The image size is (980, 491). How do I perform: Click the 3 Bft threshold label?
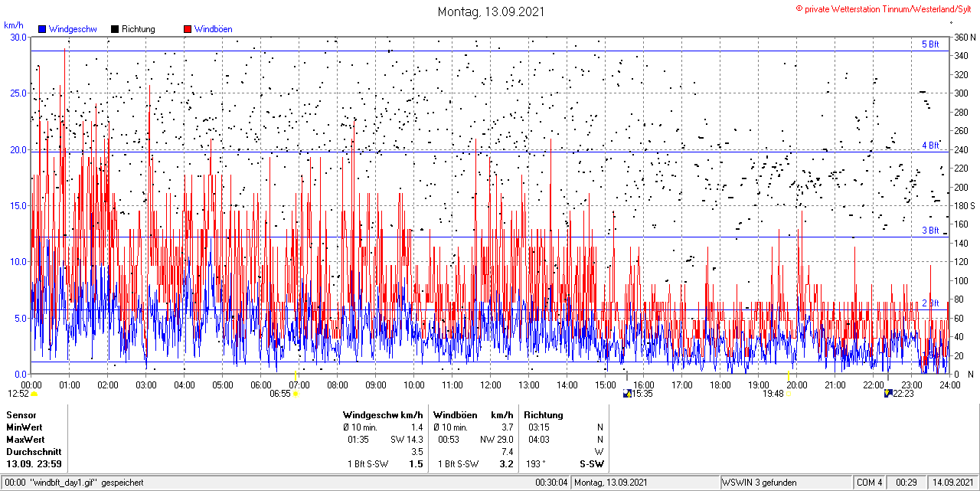[929, 230]
